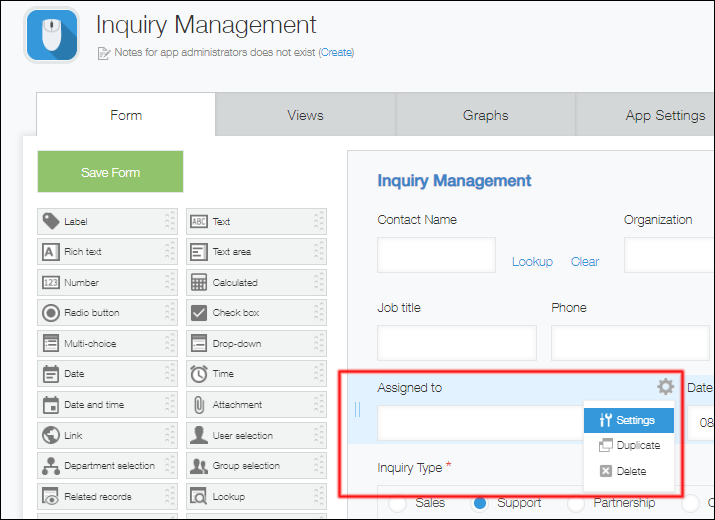The height and width of the screenshot is (520, 715).
Task: Select the Link globe field icon
Action: (x=50, y=436)
